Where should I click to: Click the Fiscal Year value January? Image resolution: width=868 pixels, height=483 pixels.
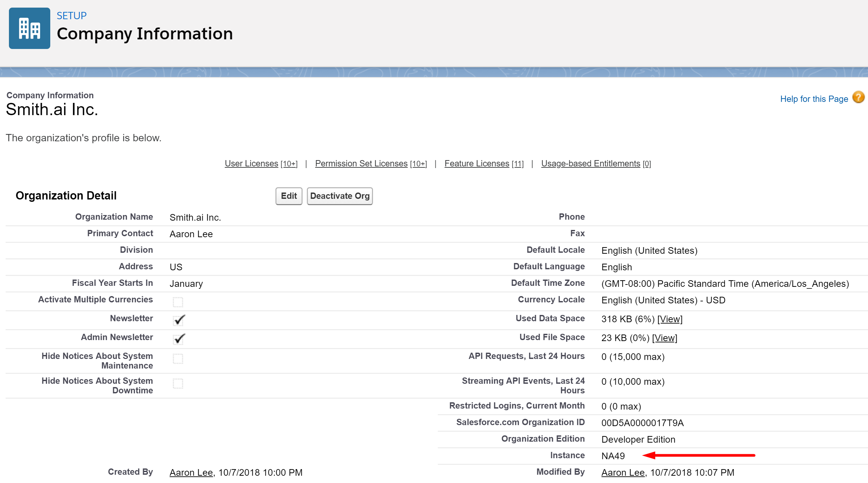coord(186,284)
